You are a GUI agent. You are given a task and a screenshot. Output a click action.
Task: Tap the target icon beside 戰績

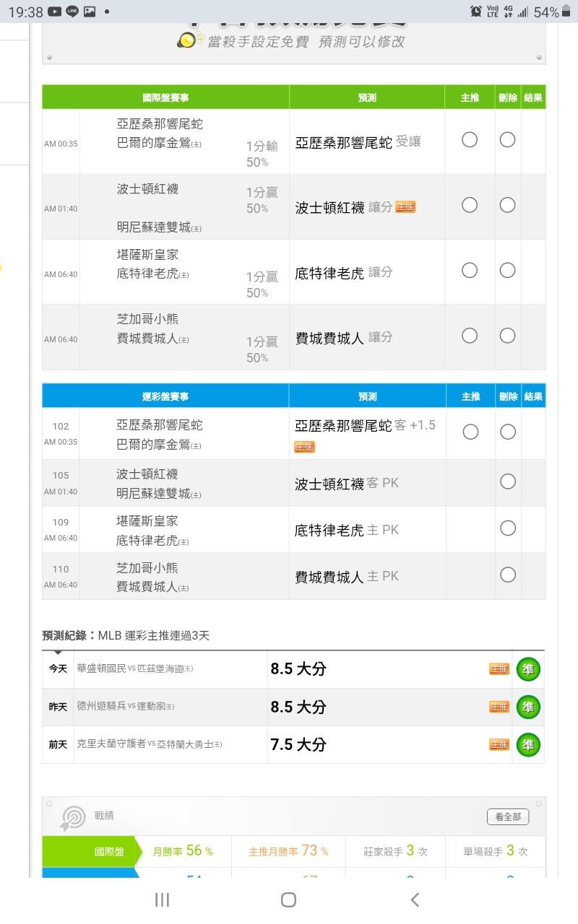72,816
